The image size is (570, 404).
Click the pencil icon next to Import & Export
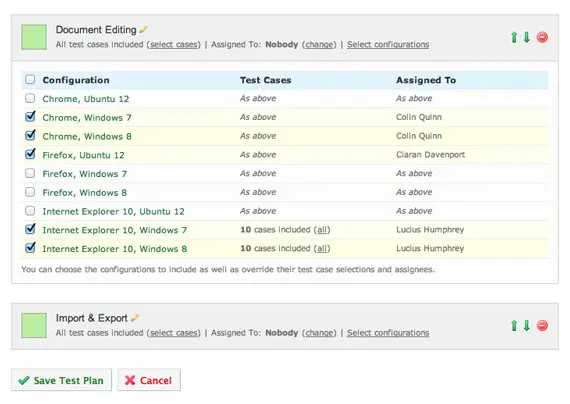pyautogui.click(x=135, y=318)
